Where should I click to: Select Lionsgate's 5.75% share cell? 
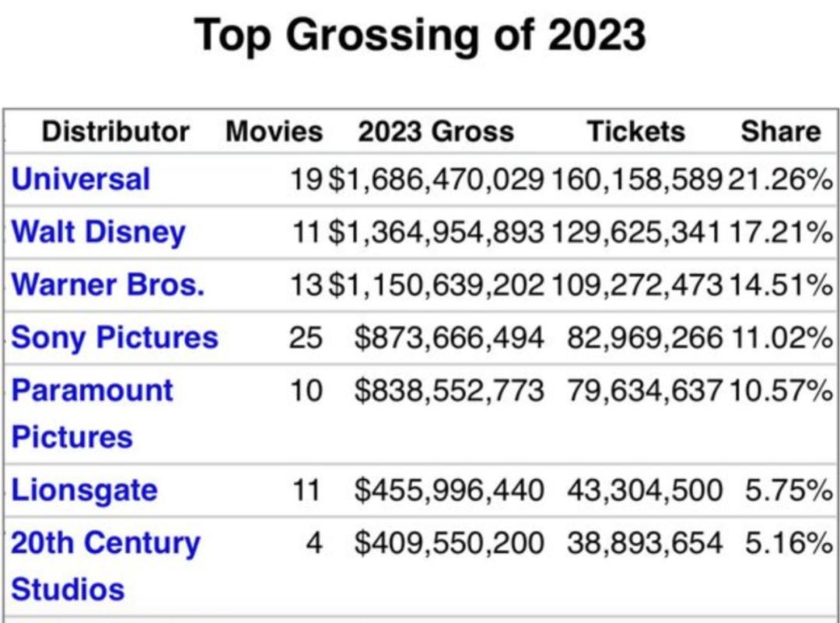point(788,490)
